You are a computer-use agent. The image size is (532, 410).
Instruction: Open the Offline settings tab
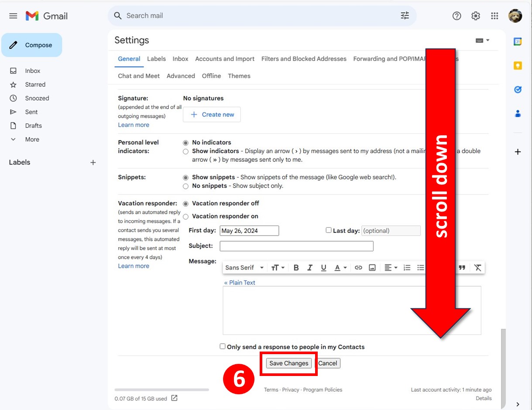pyautogui.click(x=211, y=76)
